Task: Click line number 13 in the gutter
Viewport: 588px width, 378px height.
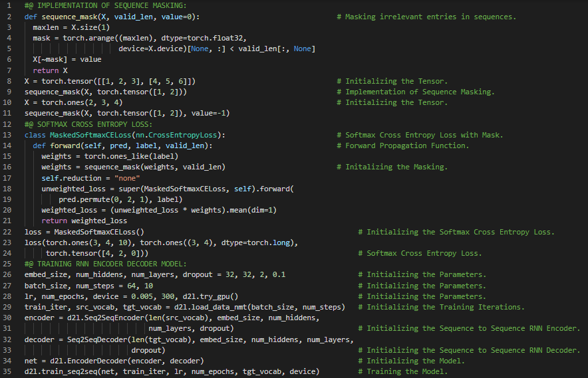Action: tap(9, 135)
